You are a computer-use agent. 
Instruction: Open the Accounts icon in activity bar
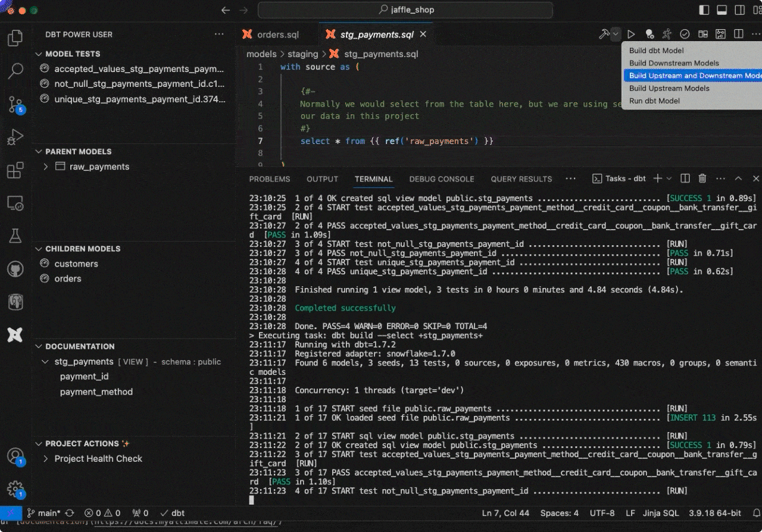(x=15, y=456)
